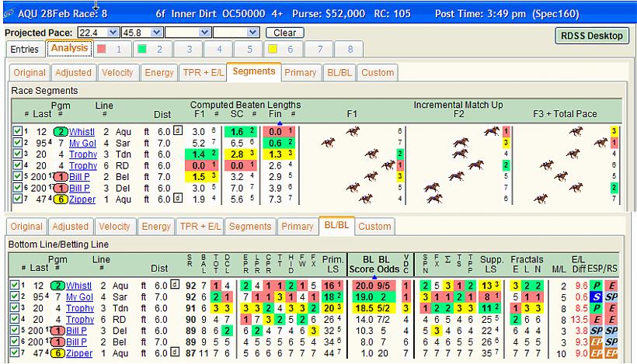Uncheck Whistl row in Race Segments
The image size is (637, 364).
[17, 131]
